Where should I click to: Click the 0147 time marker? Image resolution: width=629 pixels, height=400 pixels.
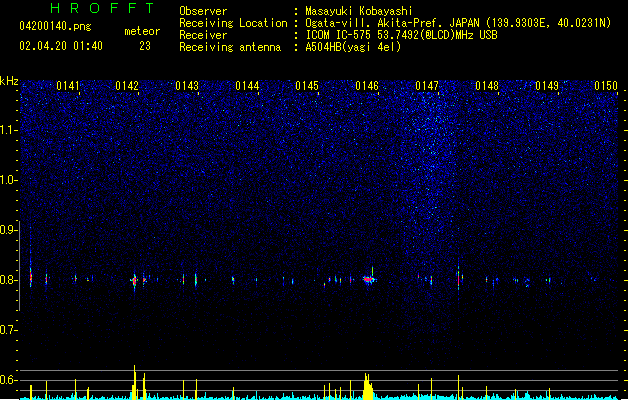click(427, 86)
